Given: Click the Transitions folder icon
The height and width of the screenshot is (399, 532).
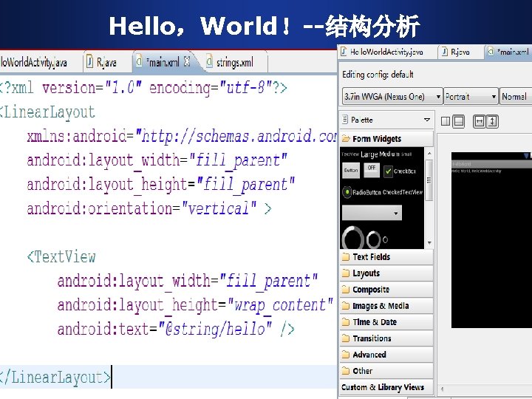Looking at the screenshot, I should pyautogui.click(x=346, y=338).
